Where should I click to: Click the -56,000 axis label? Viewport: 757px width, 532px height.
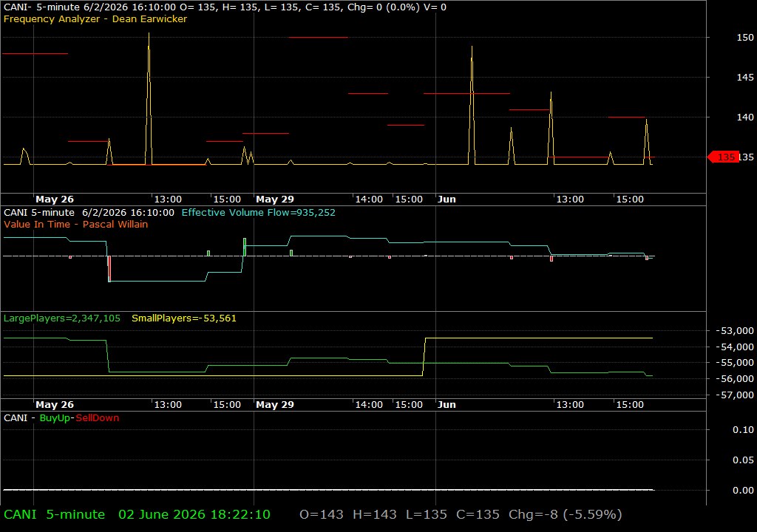tap(734, 378)
